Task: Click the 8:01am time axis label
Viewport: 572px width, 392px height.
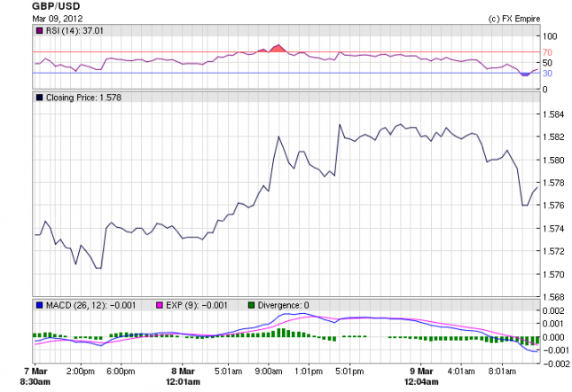Action: pyautogui.click(x=502, y=372)
